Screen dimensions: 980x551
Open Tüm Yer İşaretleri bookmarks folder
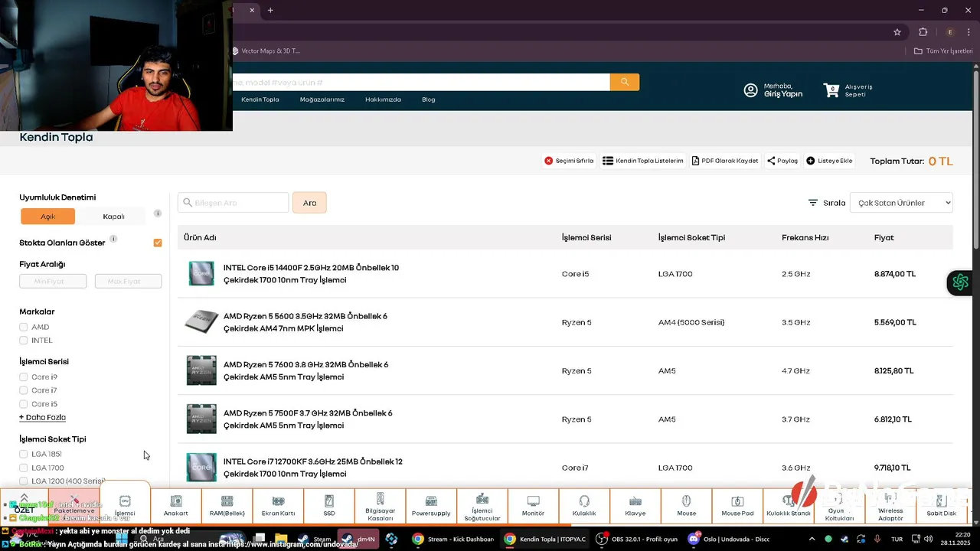coord(943,51)
